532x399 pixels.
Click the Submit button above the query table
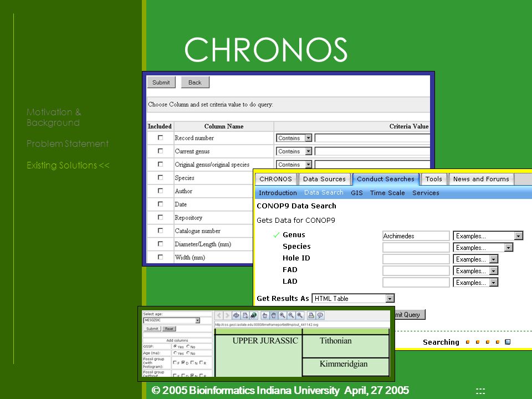pyautogui.click(x=161, y=83)
